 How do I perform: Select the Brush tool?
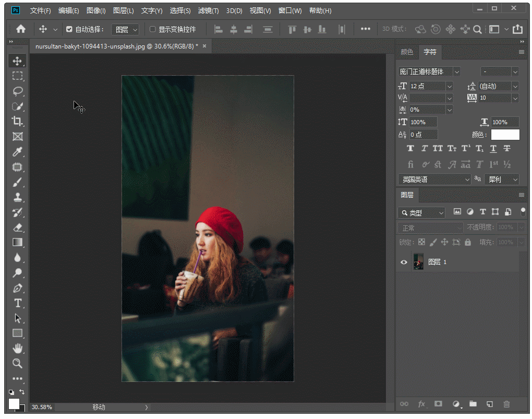pos(17,182)
